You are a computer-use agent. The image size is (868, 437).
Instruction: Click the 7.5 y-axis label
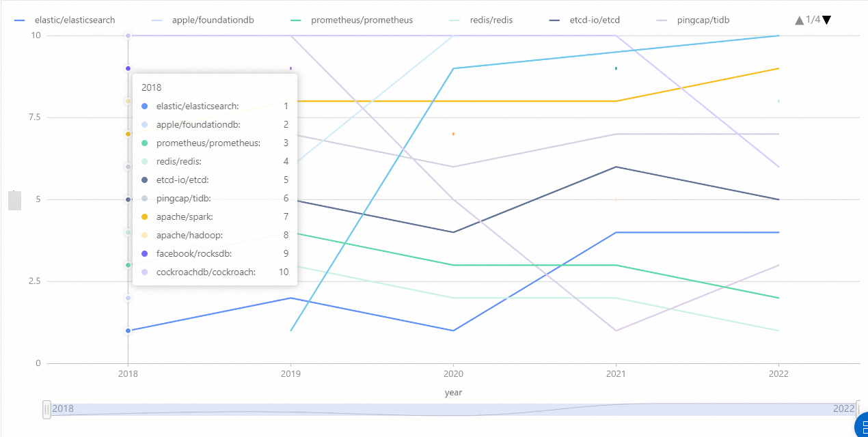[33, 117]
